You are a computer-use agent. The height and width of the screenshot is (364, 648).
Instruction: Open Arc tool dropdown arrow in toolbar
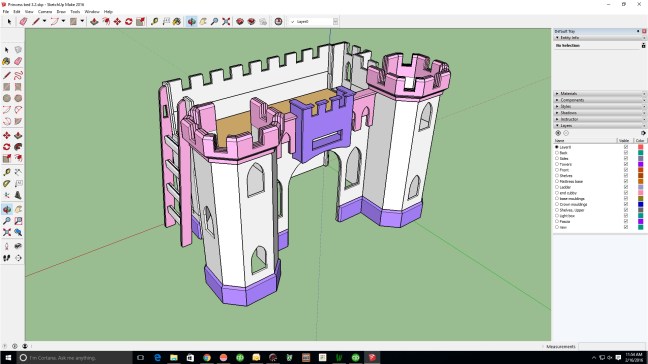point(63,21)
